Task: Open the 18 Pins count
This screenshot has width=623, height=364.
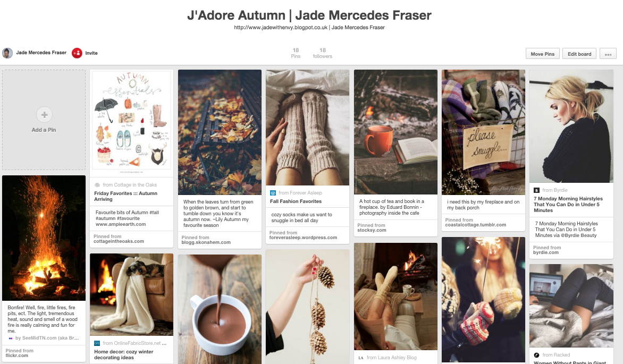Action: tap(296, 53)
